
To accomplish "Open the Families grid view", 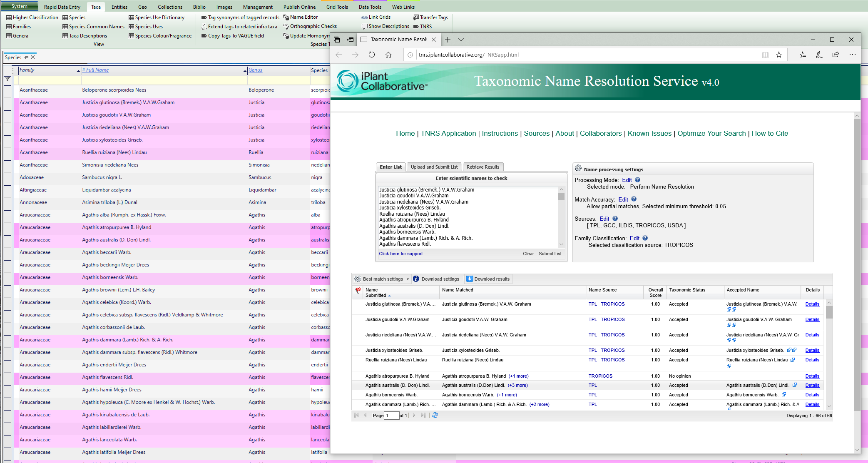I will [x=18, y=27].
